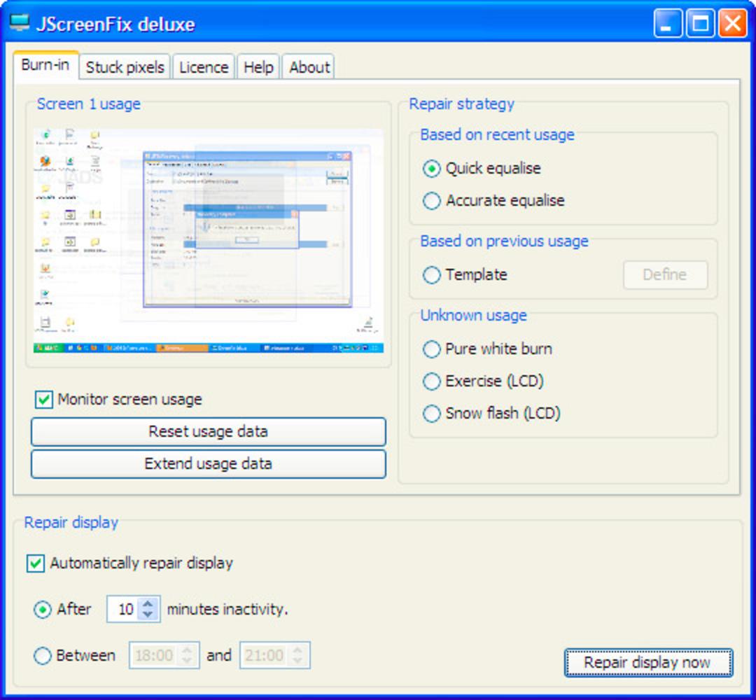This screenshot has width=756, height=700.
Task: Close the JScreenFix deluxe window
Action: [x=732, y=22]
